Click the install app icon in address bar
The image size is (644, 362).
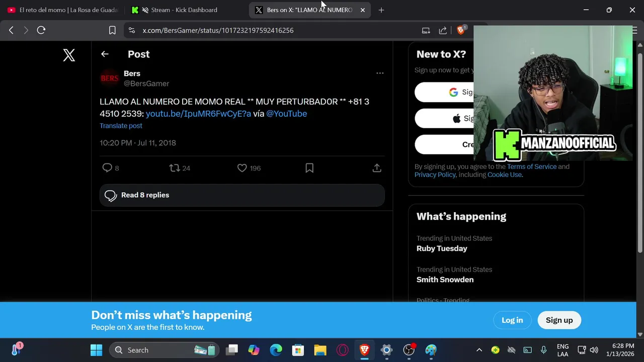(x=426, y=30)
